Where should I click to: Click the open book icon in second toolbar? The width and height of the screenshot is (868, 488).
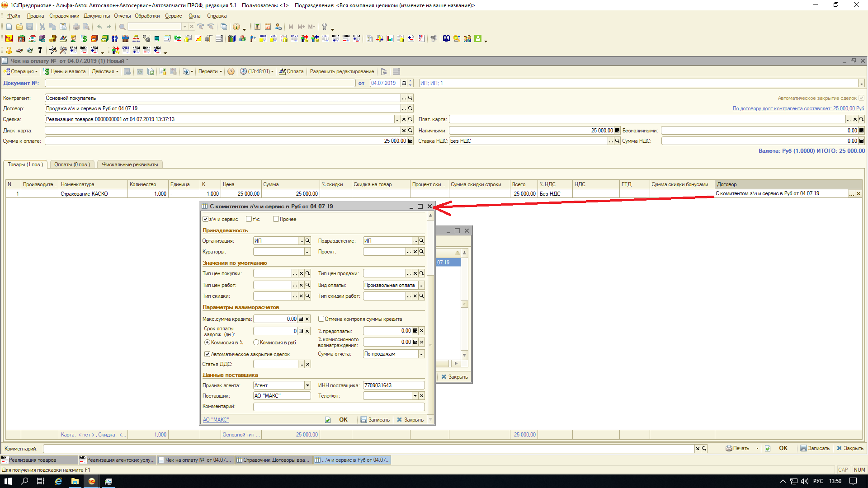coord(446,38)
